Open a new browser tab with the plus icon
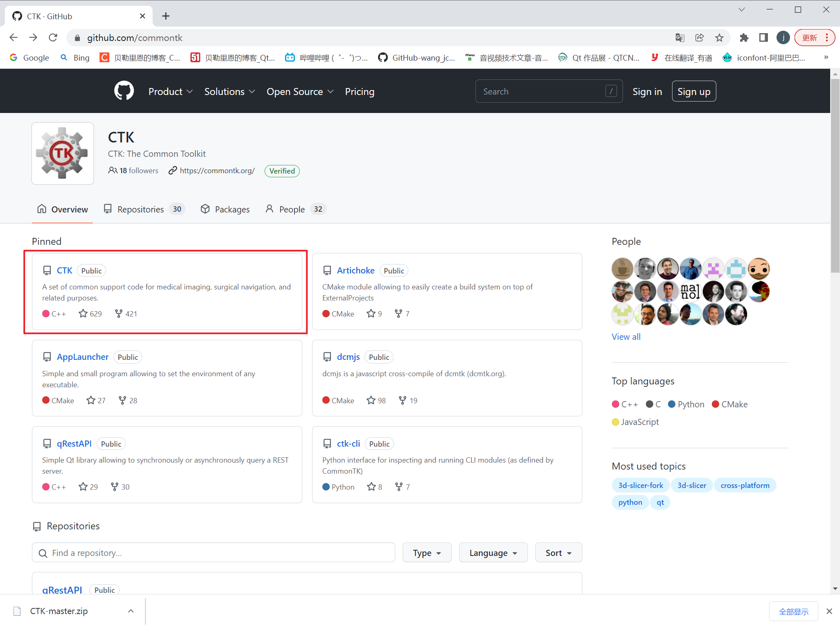The image size is (840, 628). tap(165, 16)
